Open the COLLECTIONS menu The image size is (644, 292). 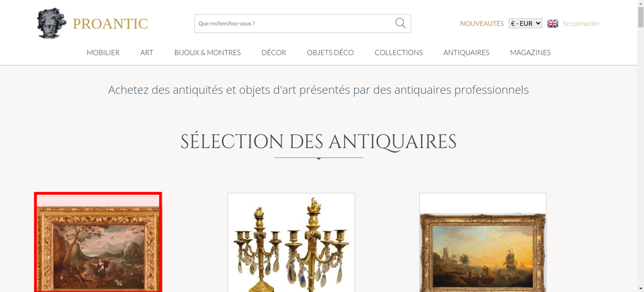(399, 52)
